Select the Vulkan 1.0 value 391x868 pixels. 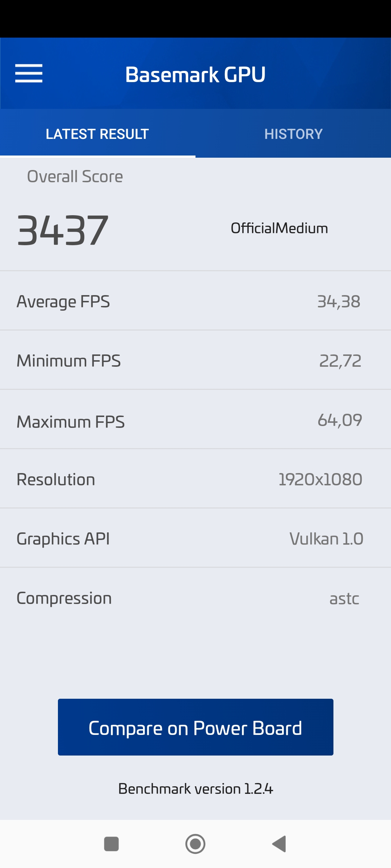(326, 539)
